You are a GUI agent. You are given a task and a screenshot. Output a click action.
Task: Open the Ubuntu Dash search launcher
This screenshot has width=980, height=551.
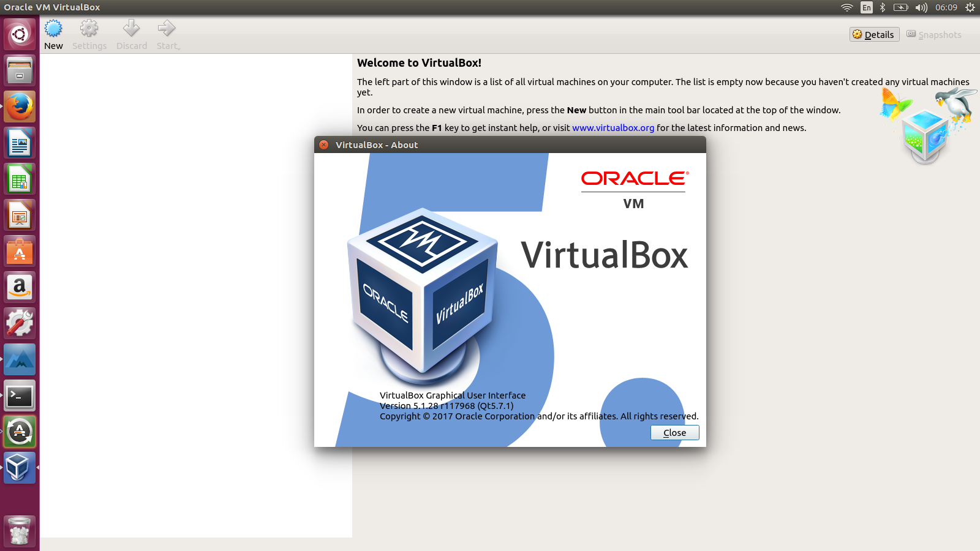click(20, 34)
